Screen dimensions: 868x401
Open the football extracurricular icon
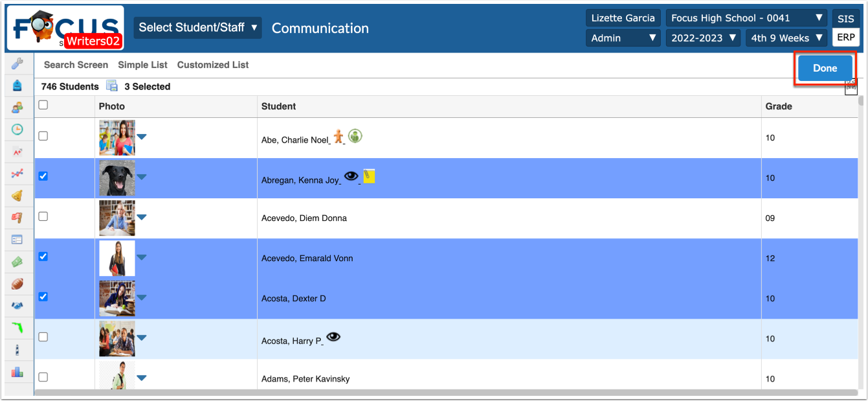click(17, 284)
